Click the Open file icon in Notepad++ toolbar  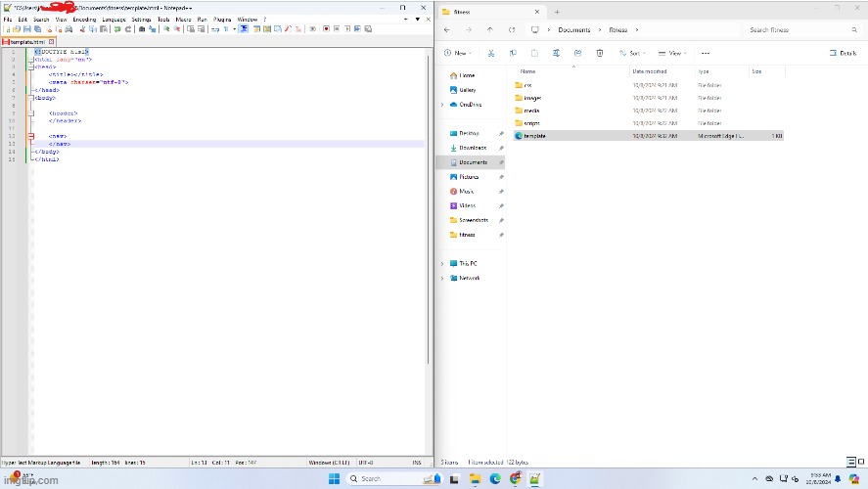tap(17, 28)
